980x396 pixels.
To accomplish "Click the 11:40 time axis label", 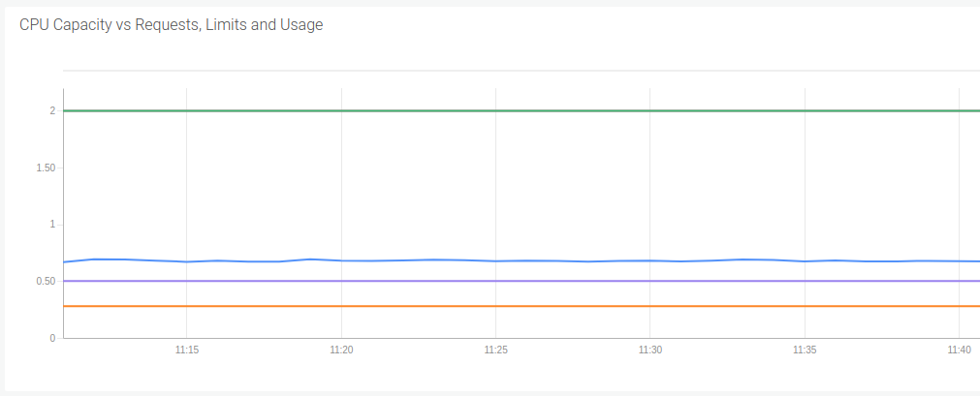I will click(x=959, y=350).
